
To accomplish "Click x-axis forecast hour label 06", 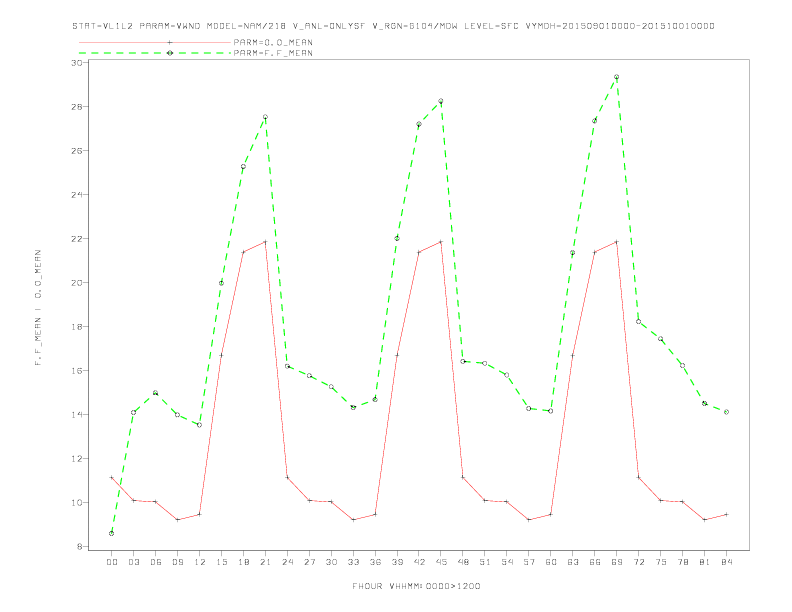I will point(156,562).
